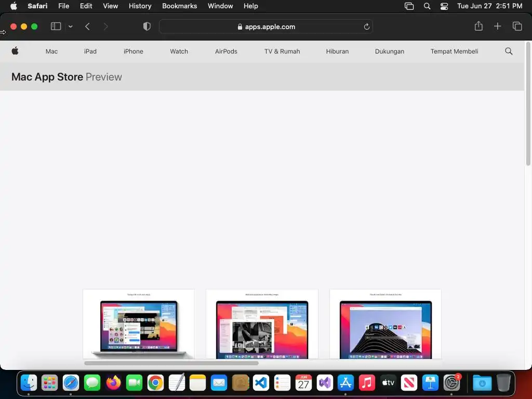This screenshot has height=399, width=532.
Task: Show the tab overview
Action: pos(517,26)
